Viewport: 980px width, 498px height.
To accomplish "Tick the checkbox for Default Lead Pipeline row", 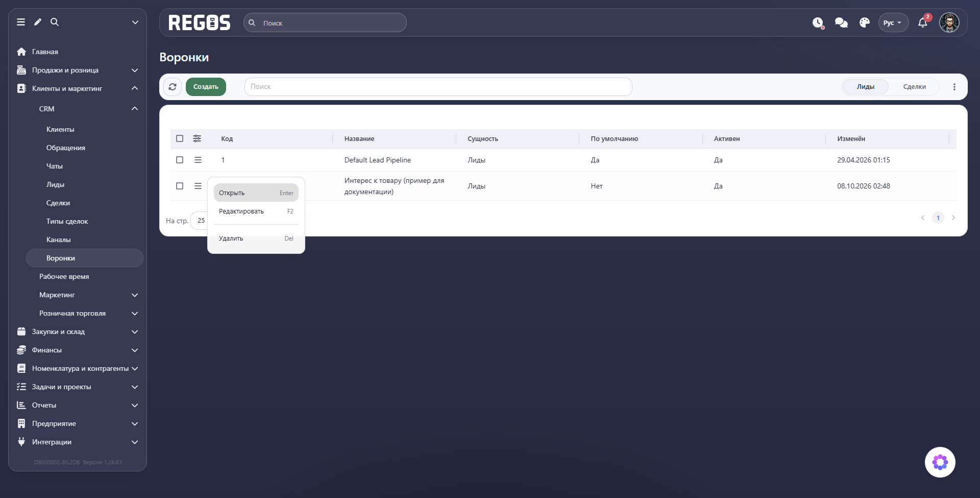I will 180,160.
